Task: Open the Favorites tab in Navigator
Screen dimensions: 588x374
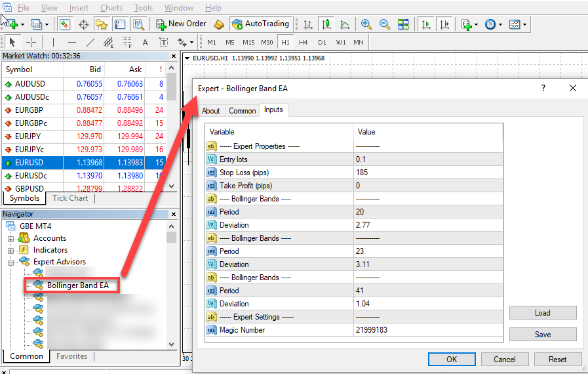Action: point(71,356)
